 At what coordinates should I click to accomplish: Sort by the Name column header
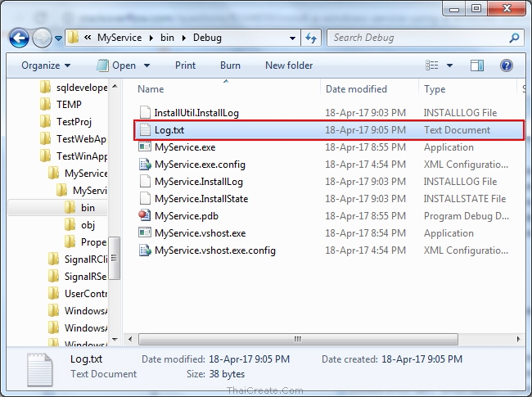coord(151,89)
